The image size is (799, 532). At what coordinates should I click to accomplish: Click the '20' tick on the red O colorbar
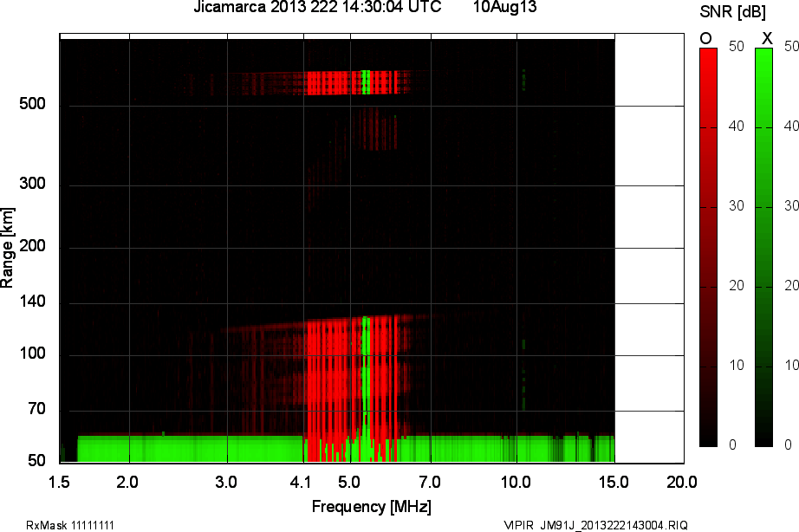(737, 285)
